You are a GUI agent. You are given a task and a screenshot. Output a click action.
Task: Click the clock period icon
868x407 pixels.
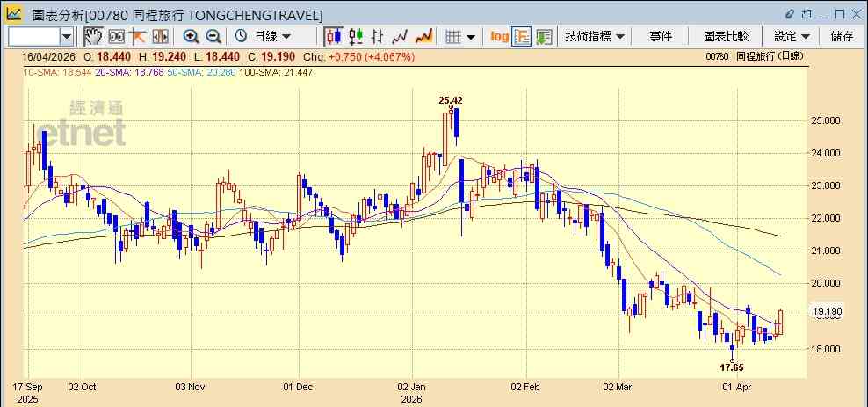tap(241, 37)
